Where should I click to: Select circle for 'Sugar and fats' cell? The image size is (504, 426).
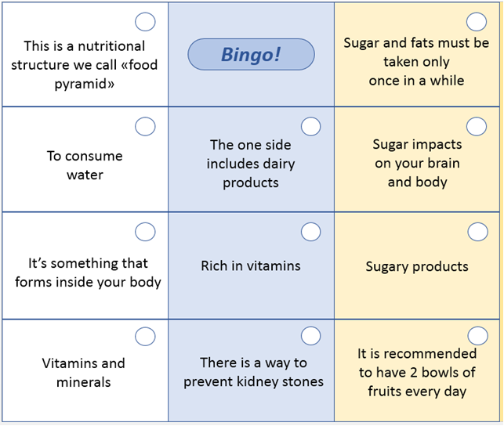[477, 21]
